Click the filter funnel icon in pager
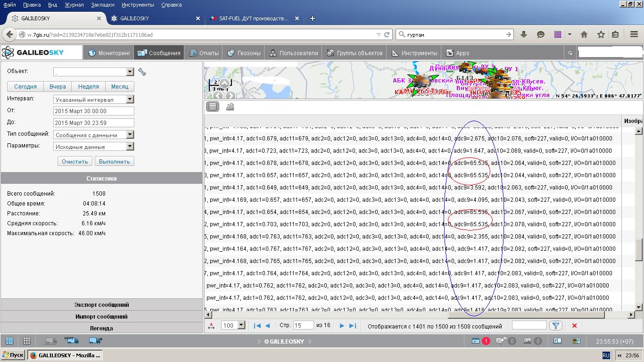Screen dimensions: 644x362 click(556, 325)
